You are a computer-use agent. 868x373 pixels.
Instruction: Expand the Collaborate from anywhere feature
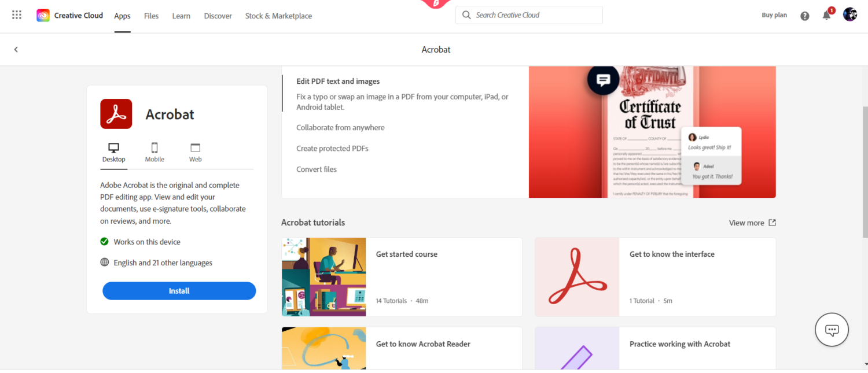point(340,128)
